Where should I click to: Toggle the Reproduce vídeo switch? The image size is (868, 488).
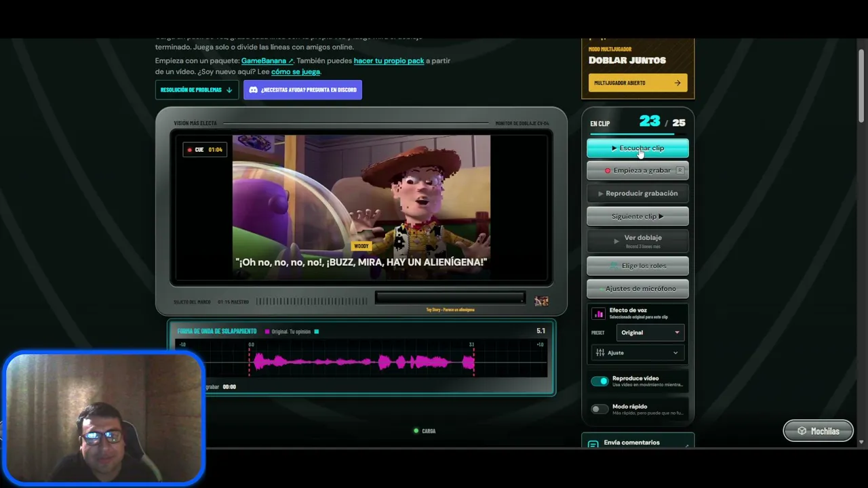(599, 381)
